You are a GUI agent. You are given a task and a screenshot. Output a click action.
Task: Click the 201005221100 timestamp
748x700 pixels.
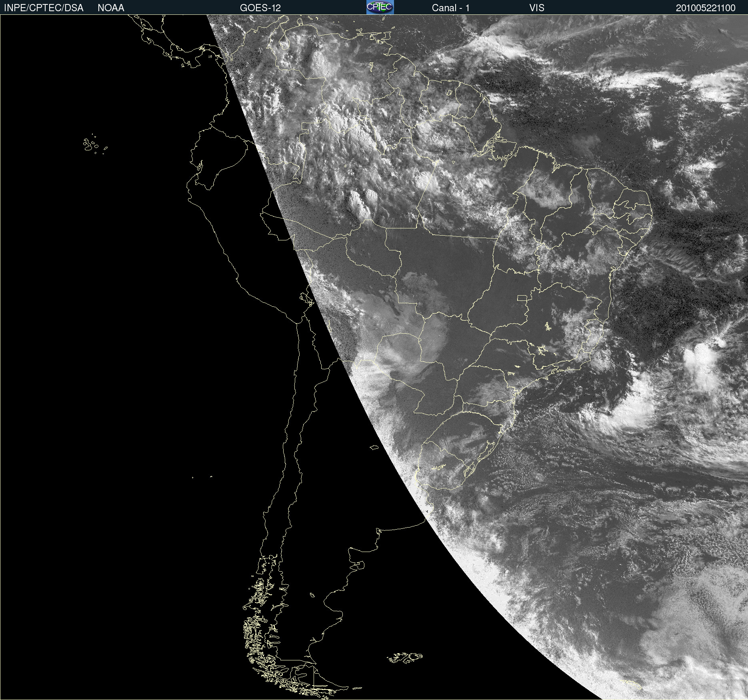coord(706,8)
